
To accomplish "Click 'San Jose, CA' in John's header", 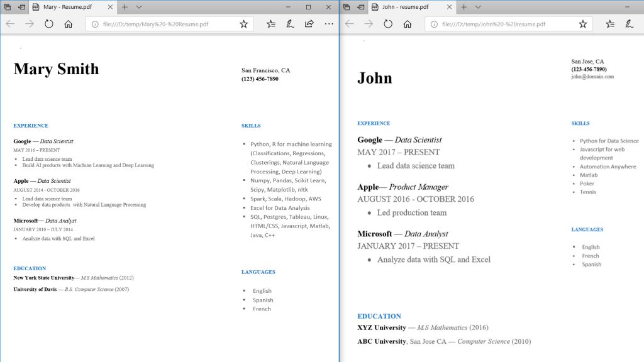I will [x=588, y=62].
